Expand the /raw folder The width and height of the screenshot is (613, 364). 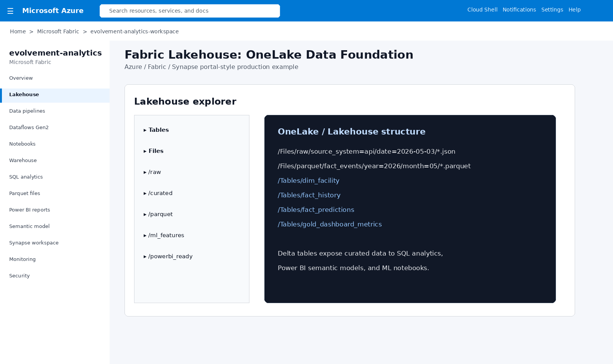click(152, 172)
